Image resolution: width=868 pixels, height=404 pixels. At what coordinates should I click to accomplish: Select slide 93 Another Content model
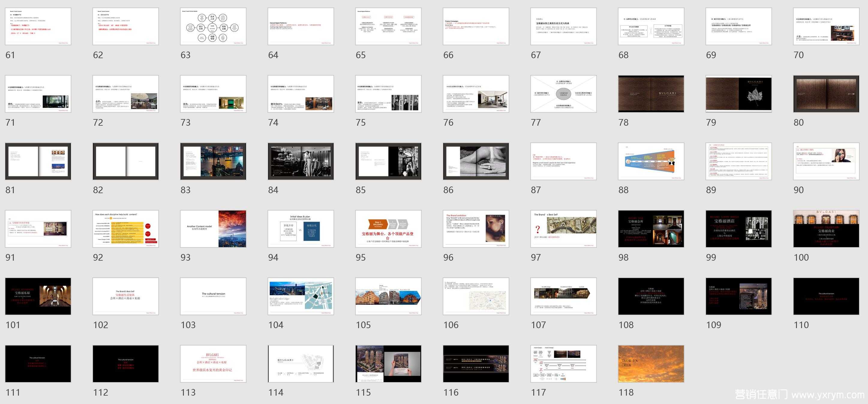click(x=213, y=229)
